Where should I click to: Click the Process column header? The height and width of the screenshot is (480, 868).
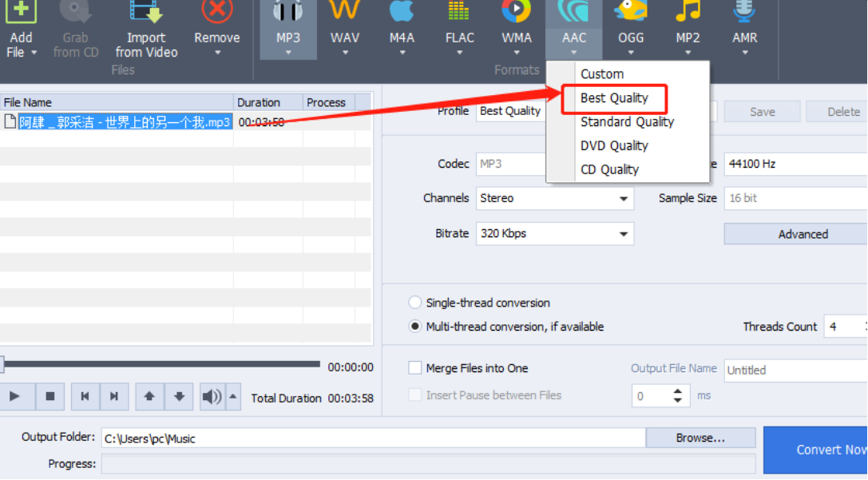[329, 102]
